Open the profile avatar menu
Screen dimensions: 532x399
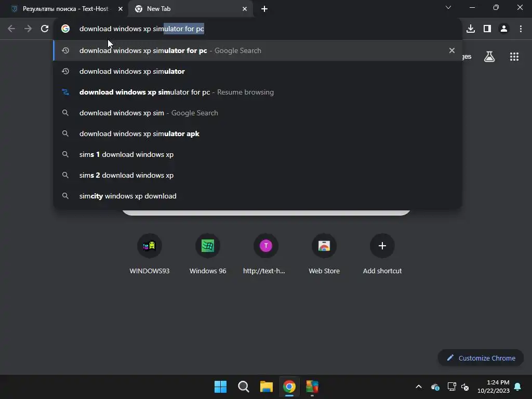click(x=504, y=29)
